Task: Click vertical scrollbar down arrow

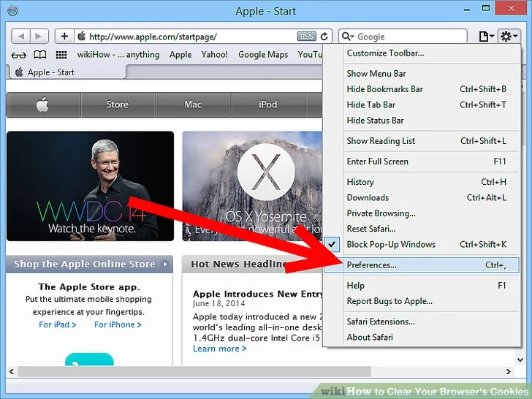Action: coord(520,360)
